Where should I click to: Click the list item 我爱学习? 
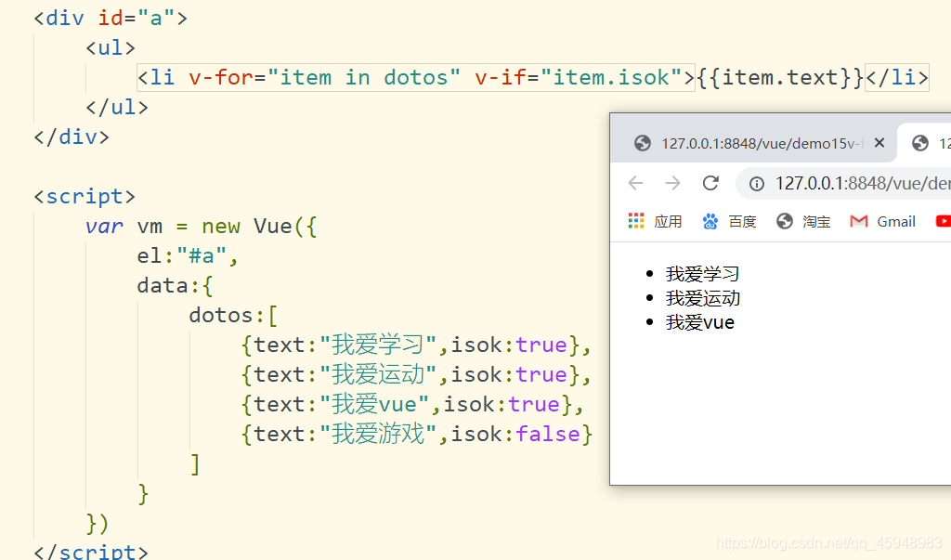pyautogui.click(x=702, y=274)
